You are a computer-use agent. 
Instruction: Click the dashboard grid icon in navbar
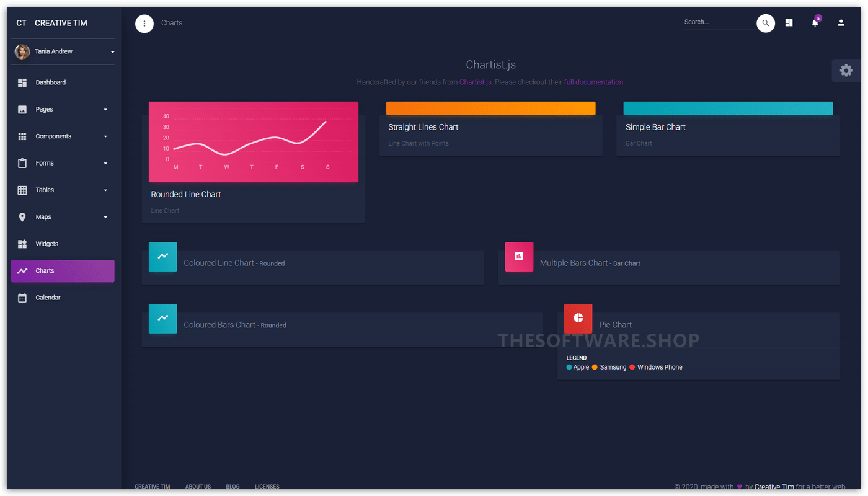[x=789, y=23]
